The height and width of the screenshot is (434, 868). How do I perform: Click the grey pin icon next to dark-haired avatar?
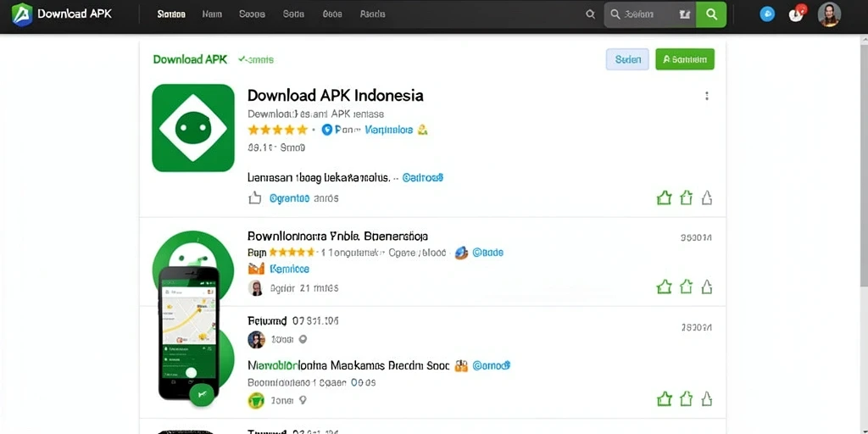pos(303,339)
